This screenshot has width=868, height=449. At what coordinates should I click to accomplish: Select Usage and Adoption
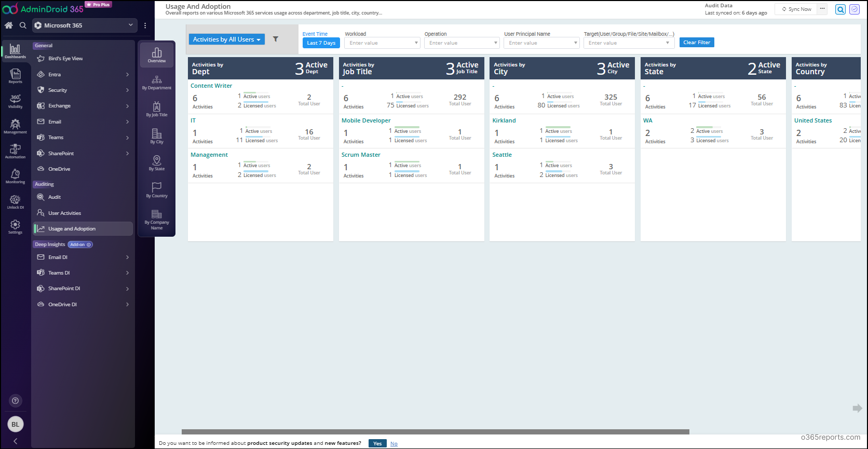[x=83, y=229]
